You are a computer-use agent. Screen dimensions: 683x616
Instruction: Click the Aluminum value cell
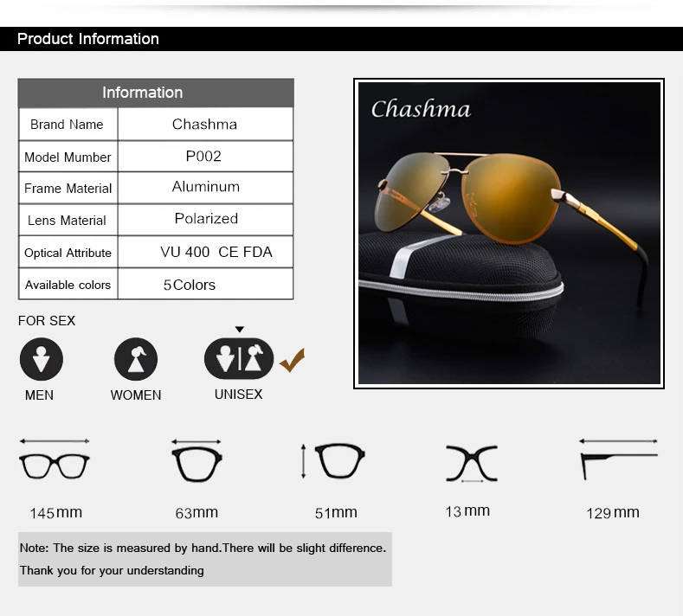[205, 188]
